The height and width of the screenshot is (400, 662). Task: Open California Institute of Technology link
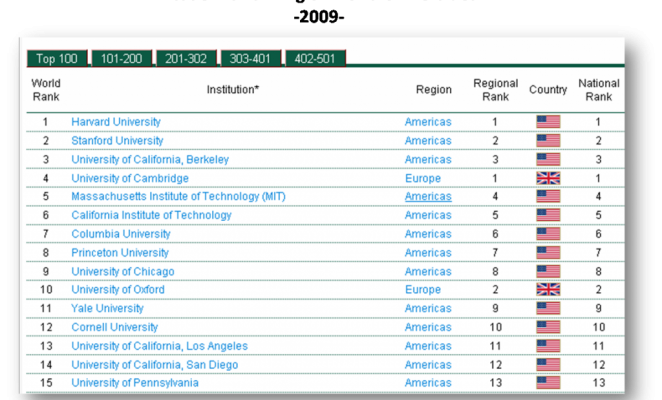[x=151, y=216]
